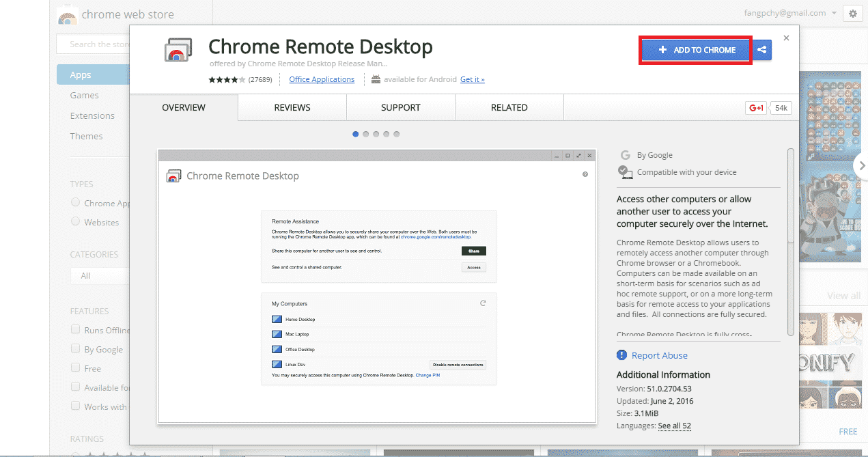Open the See all 52 languages link
The width and height of the screenshot is (868, 457).
pyautogui.click(x=675, y=426)
